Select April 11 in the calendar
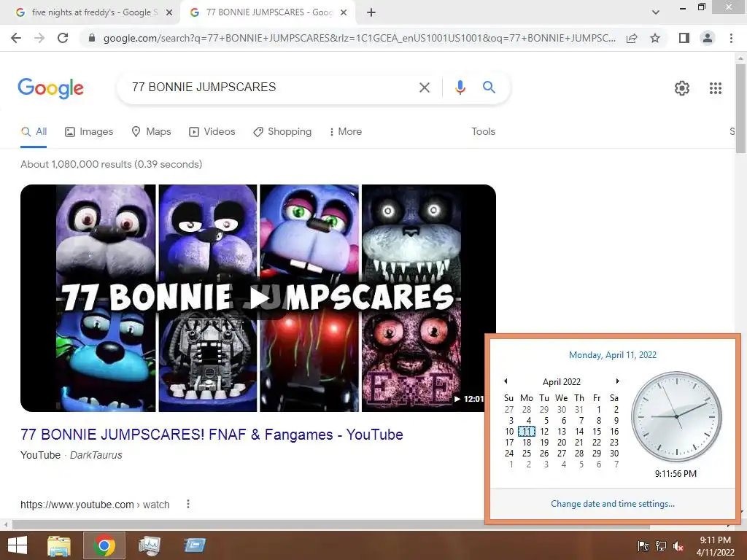 pos(527,432)
